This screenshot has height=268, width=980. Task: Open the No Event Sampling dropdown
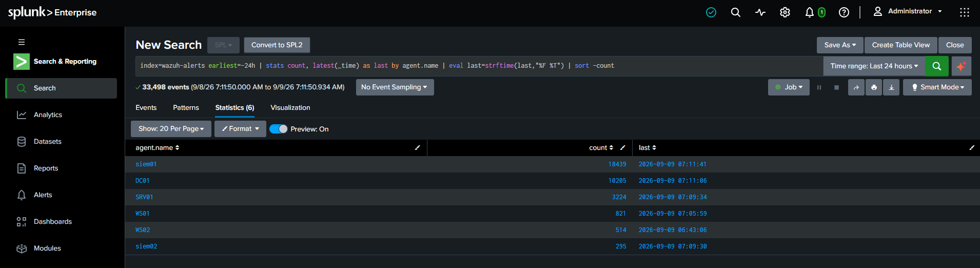[395, 87]
